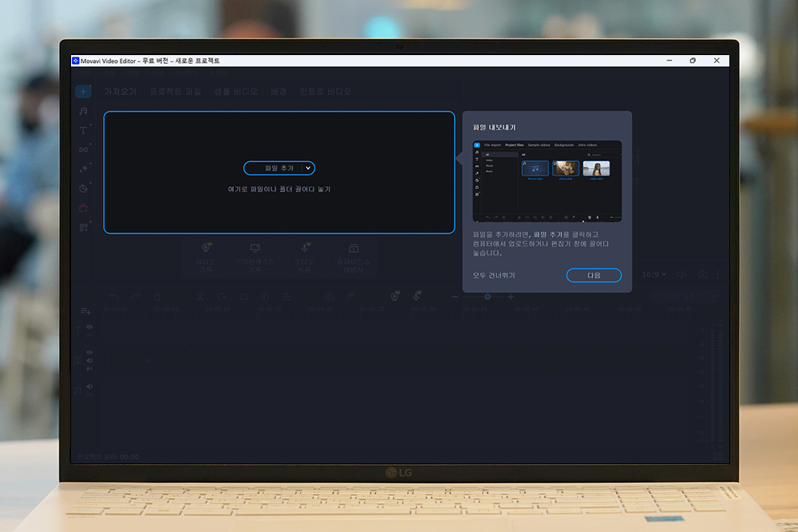Toggle the link icon on the audio track
The image size is (798, 532).
coord(89,395)
